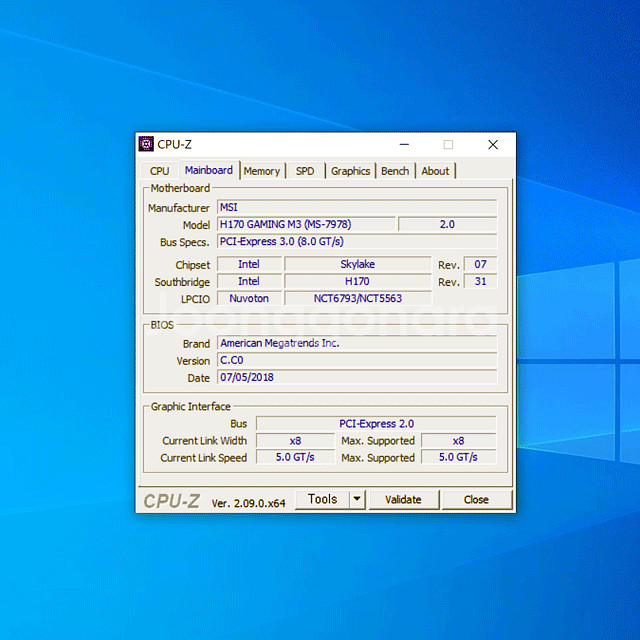The width and height of the screenshot is (640, 640).
Task: Switch to the CPU tab
Action: click(159, 171)
